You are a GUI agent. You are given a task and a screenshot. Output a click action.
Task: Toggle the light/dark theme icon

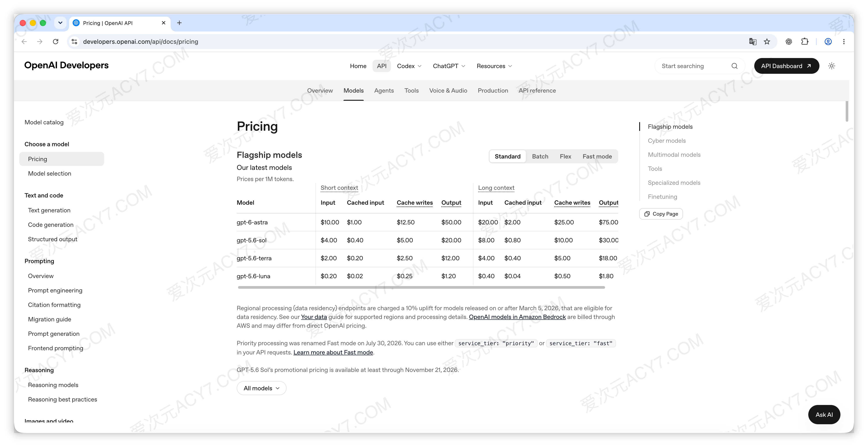832,66
